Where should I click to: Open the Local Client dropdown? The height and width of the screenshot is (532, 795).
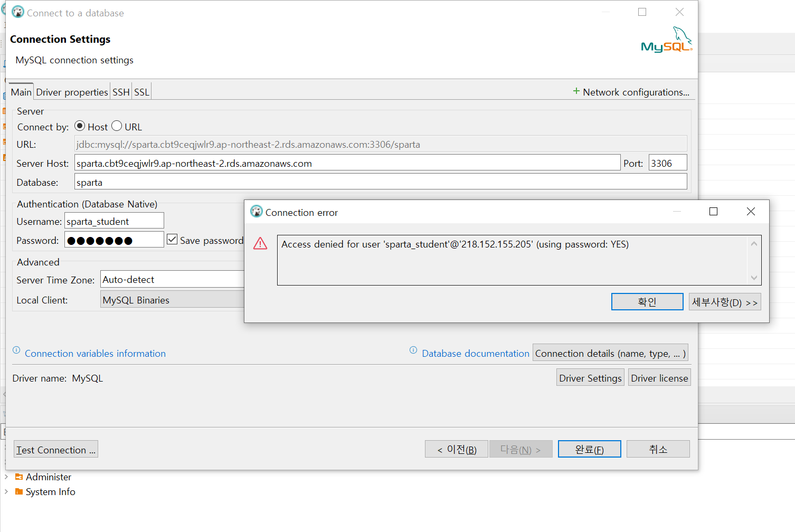[172, 300]
